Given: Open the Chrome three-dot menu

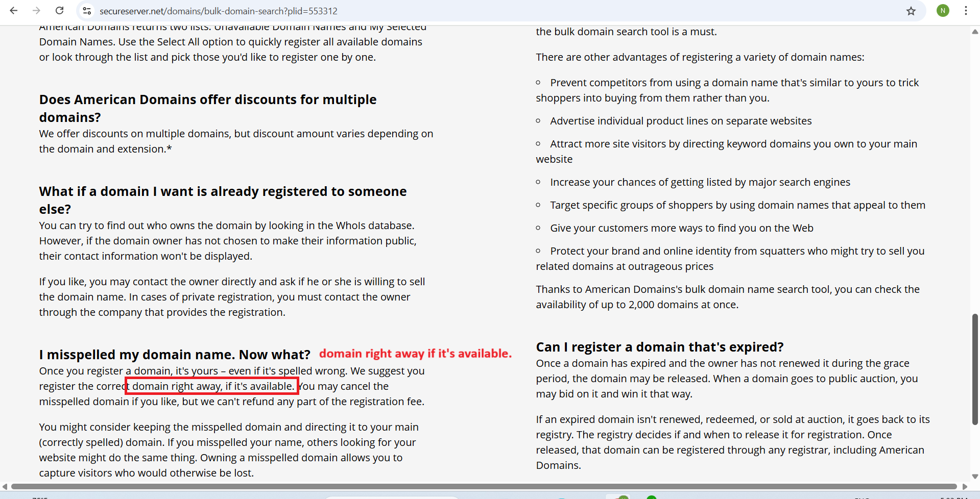Looking at the screenshot, I should (x=966, y=11).
